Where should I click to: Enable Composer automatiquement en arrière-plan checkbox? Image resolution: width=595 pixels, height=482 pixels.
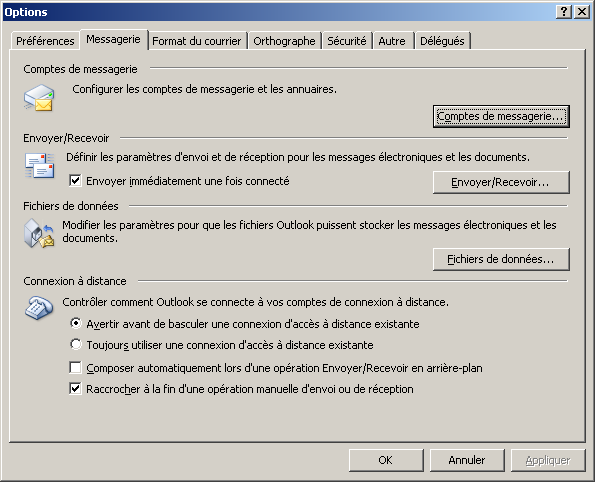75,367
